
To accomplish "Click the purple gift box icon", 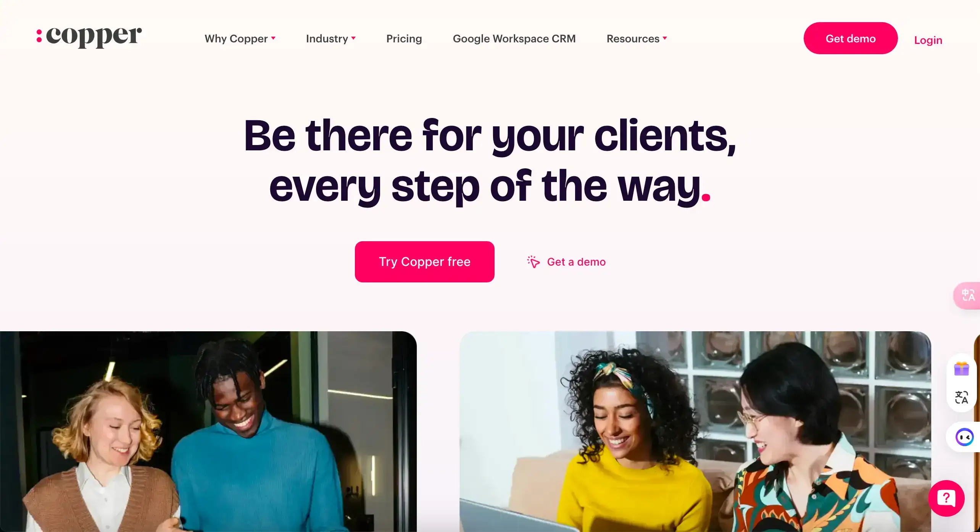I will click(x=961, y=369).
